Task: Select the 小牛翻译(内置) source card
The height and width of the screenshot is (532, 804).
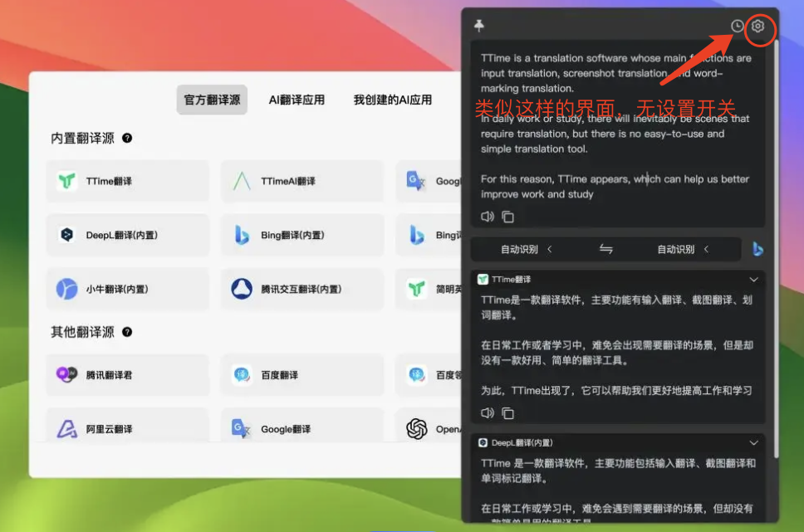Action: coord(127,290)
